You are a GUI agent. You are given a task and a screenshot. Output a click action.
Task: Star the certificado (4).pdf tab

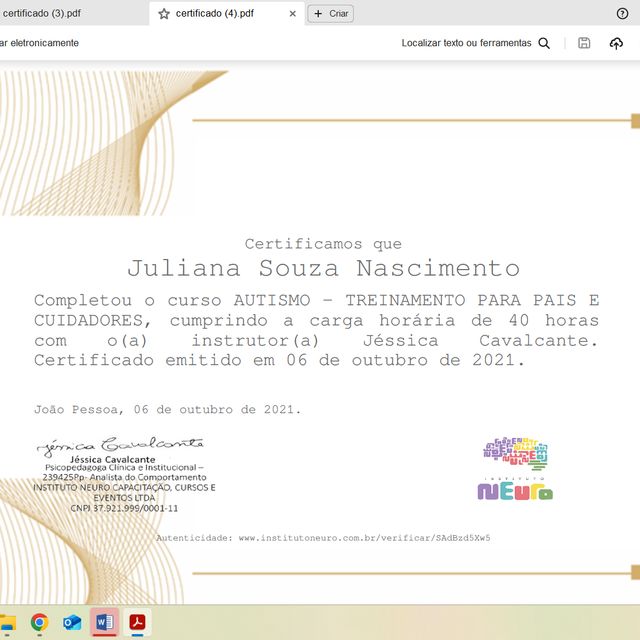164,14
